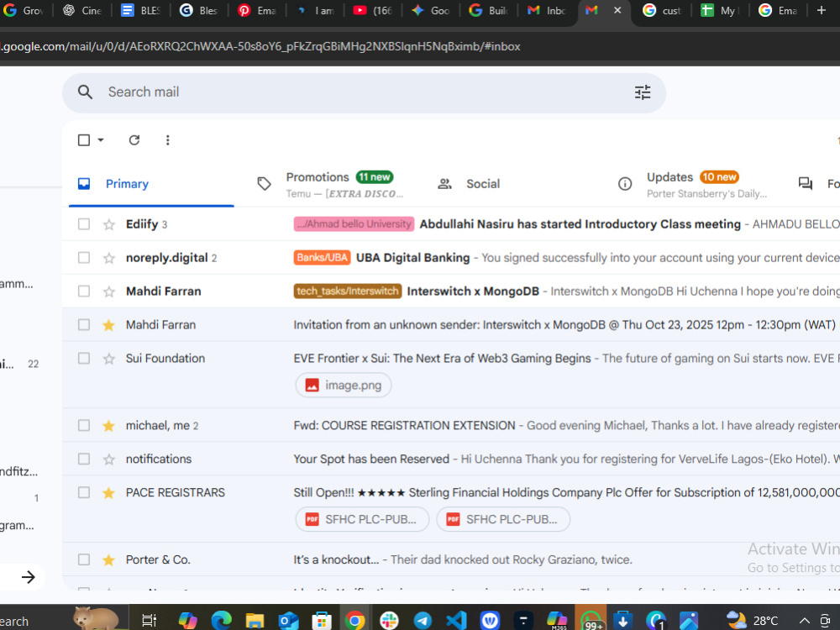This screenshot has width=840, height=630.
Task: Click the search magnifier icon in Search mail
Action: (x=85, y=92)
